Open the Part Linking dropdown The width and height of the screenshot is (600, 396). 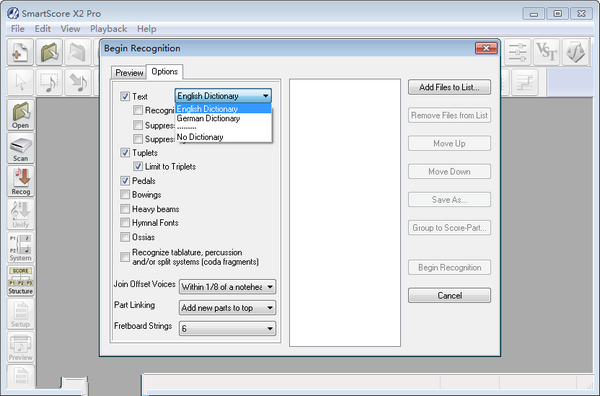(227, 308)
